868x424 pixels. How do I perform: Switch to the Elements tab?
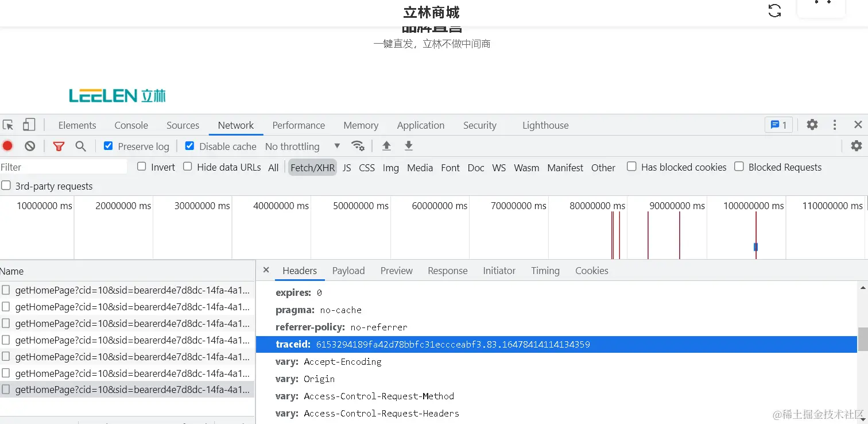(77, 125)
